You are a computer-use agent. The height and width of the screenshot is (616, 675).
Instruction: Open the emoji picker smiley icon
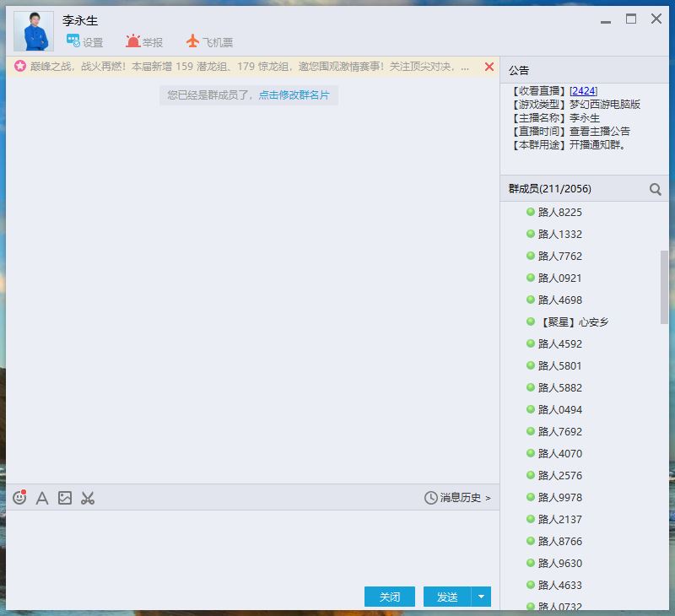click(19, 498)
